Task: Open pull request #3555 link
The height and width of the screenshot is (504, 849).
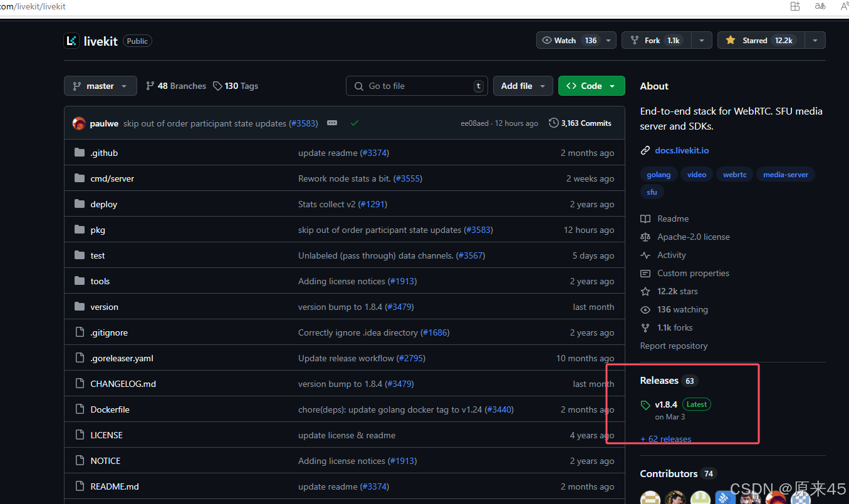Action: 408,178
